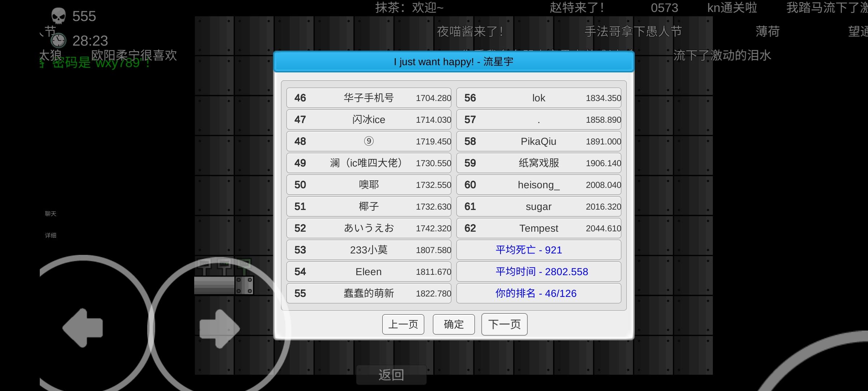Open the 聊天 chat option
Screen dimensions: 868x391
51,214
